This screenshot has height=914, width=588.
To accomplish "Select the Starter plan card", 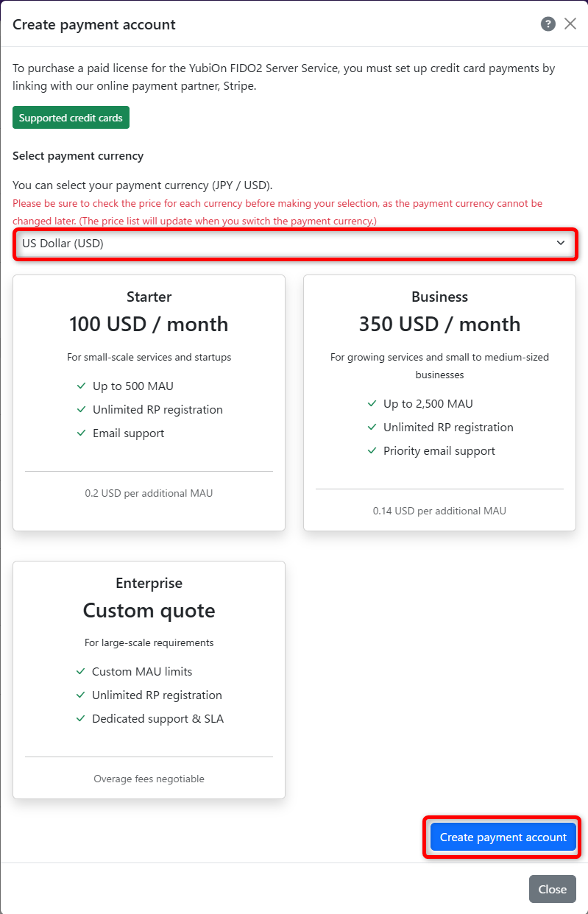I will click(149, 403).
